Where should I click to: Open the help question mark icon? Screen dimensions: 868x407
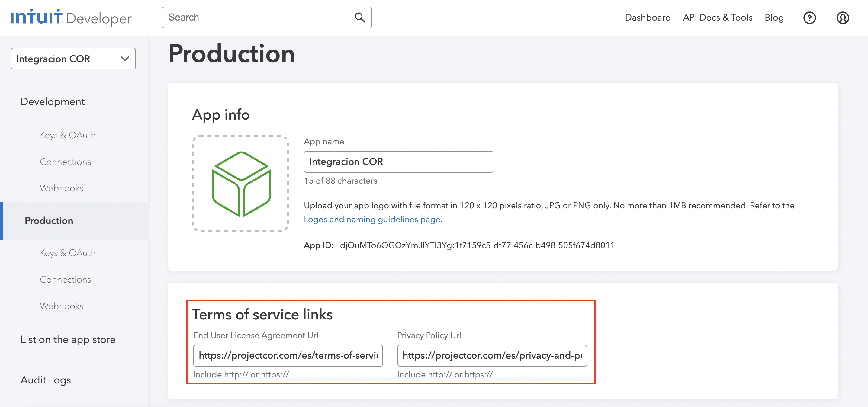pyautogui.click(x=809, y=18)
